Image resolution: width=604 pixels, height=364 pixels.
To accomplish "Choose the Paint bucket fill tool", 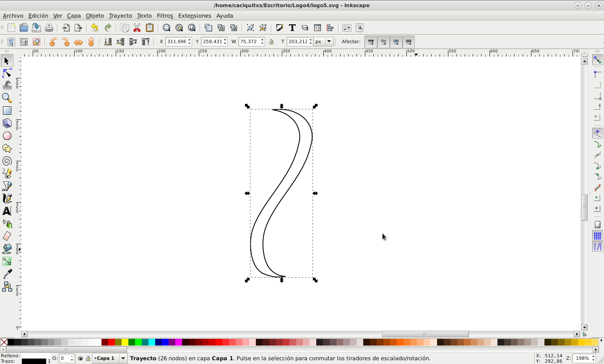I will click(7, 249).
